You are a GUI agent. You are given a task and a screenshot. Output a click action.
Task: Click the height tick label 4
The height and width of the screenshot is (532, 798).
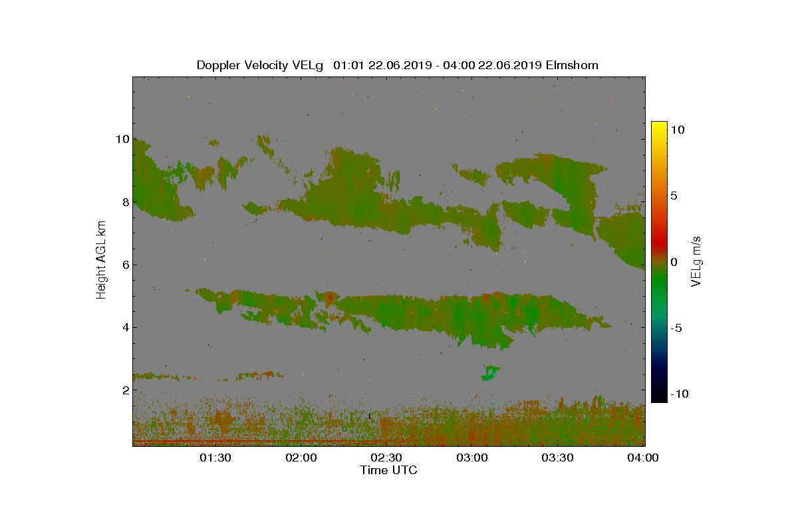[124, 327]
